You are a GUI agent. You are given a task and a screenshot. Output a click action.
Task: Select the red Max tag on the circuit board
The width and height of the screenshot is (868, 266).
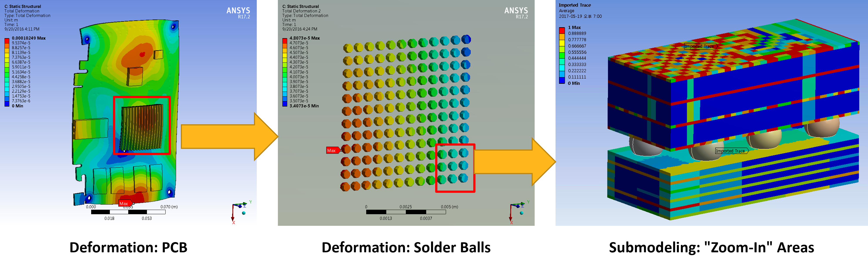124,203
